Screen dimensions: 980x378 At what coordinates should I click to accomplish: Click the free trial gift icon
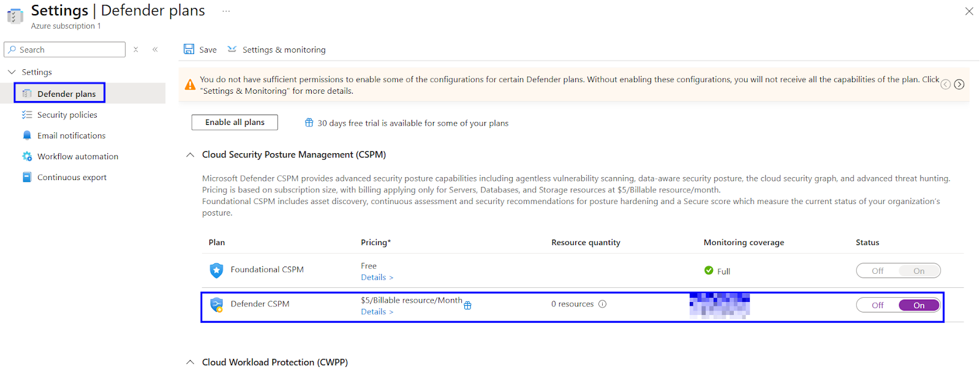point(309,123)
